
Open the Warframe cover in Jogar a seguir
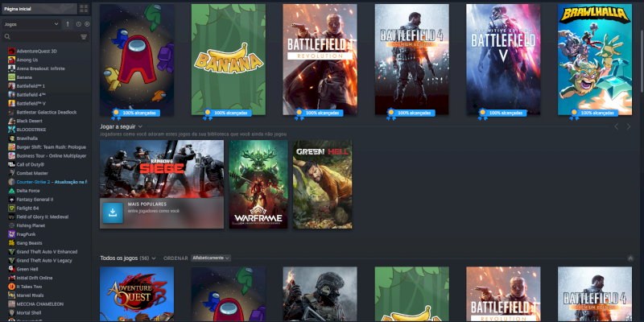258,184
